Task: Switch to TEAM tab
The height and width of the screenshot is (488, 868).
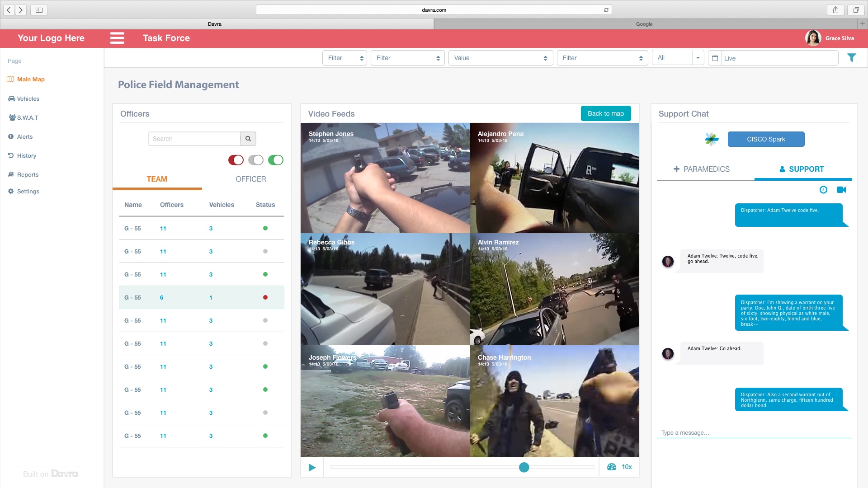Action: tap(157, 179)
